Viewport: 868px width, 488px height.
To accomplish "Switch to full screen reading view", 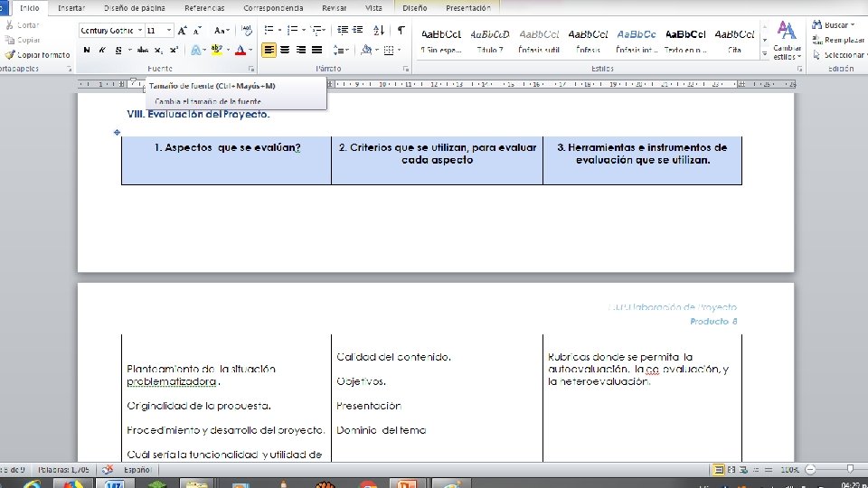I will point(731,470).
